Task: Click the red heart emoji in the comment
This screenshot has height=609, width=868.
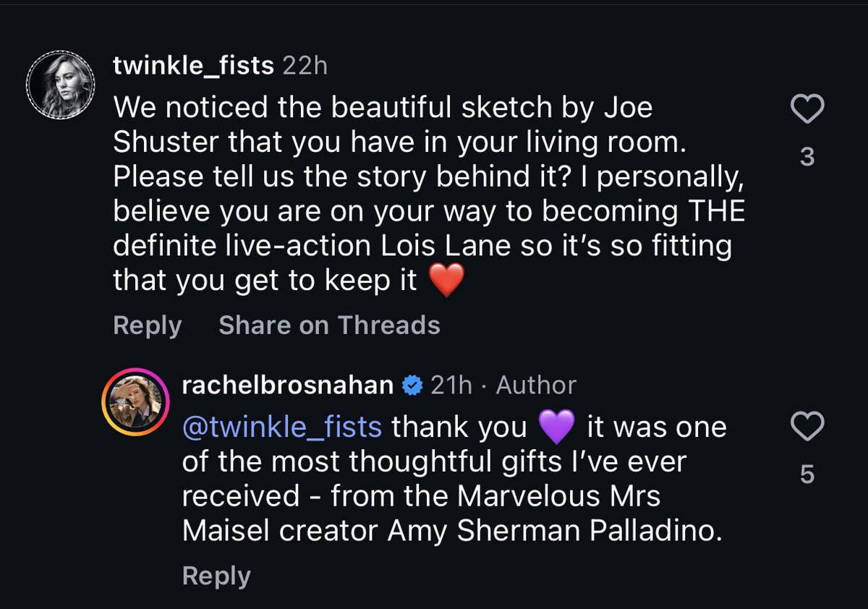Action: pyautogui.click(x=446, y=281)
